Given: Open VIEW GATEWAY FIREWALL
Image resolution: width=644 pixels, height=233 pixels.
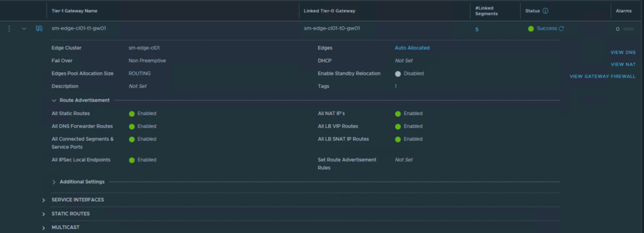Looking at the screenshot, I should point(602,76).
